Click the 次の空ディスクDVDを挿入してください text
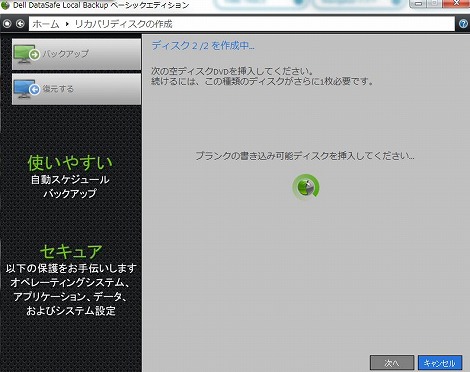The width and height of the screenshot is (470, 372). [232, 71]
